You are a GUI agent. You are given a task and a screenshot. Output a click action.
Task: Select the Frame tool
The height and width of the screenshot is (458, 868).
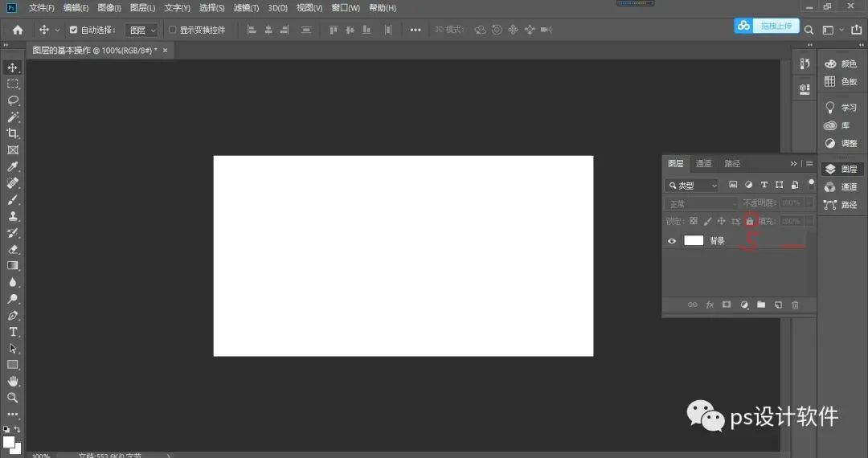tap(13, 150)
